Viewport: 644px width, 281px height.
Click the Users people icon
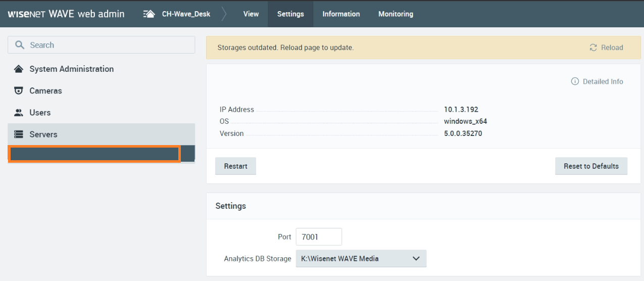19,113
